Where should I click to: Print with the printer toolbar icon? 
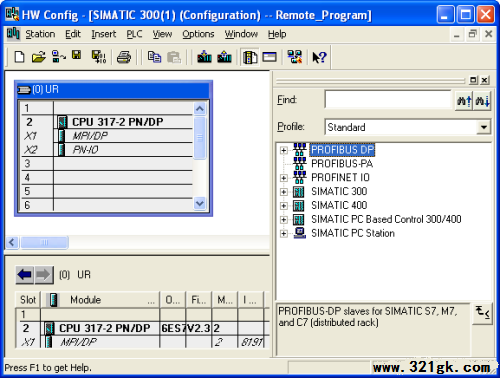pos(124,57)
